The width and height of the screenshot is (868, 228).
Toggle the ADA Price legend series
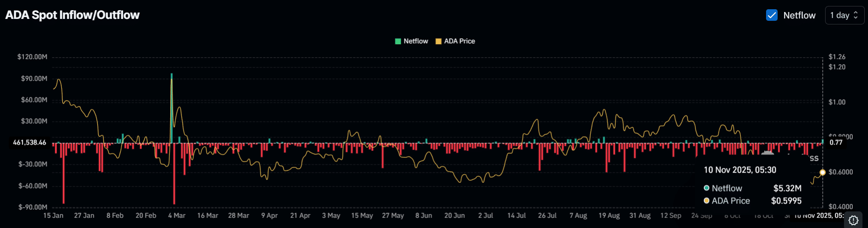click(455, 41)
